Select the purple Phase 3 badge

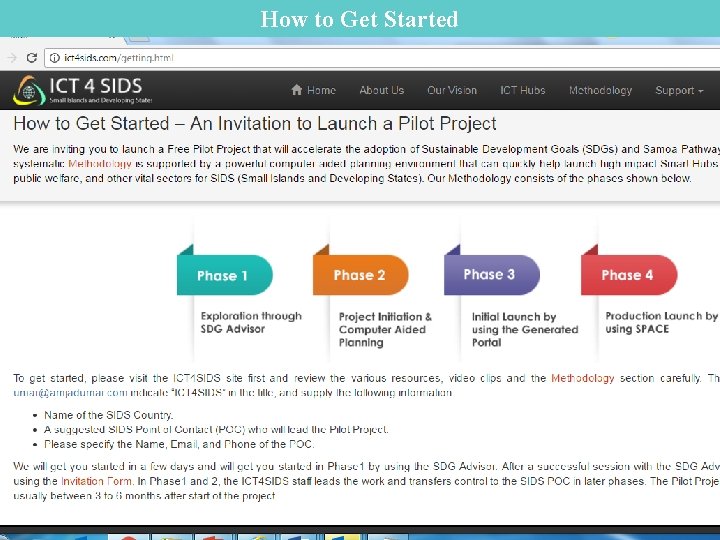click(x=492, y=275)
